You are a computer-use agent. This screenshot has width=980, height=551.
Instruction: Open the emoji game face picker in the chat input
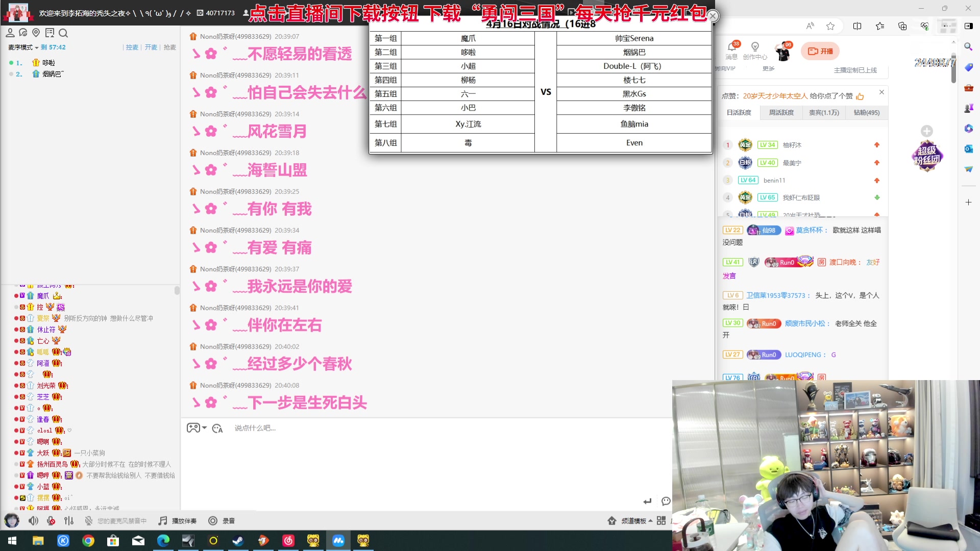coord(193,428)
